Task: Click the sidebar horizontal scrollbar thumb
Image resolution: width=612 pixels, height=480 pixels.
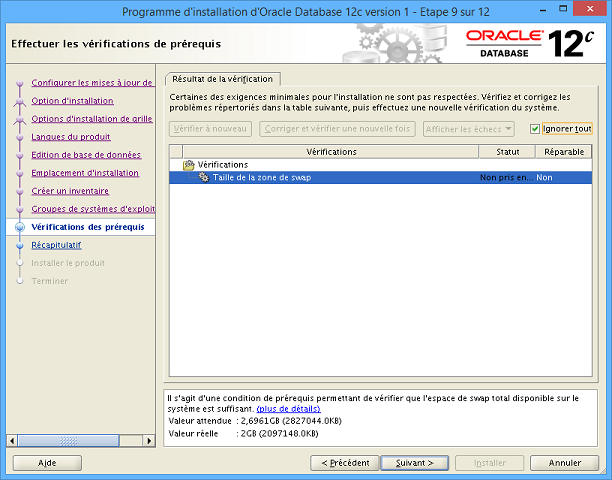Action: point(68,441)
